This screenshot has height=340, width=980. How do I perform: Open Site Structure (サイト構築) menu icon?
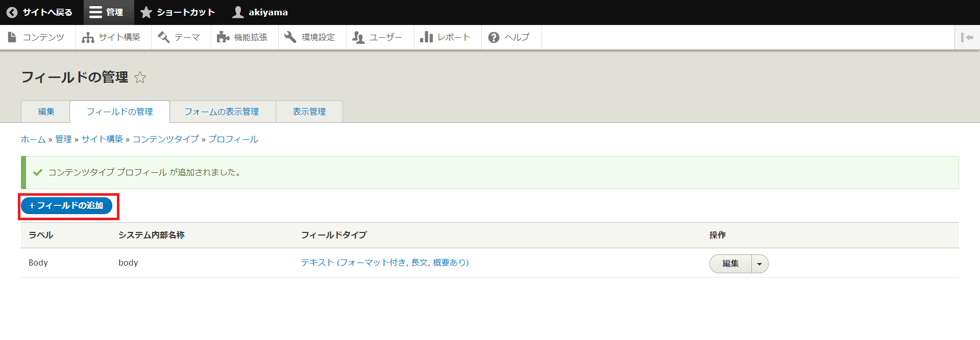pos(88,37)
